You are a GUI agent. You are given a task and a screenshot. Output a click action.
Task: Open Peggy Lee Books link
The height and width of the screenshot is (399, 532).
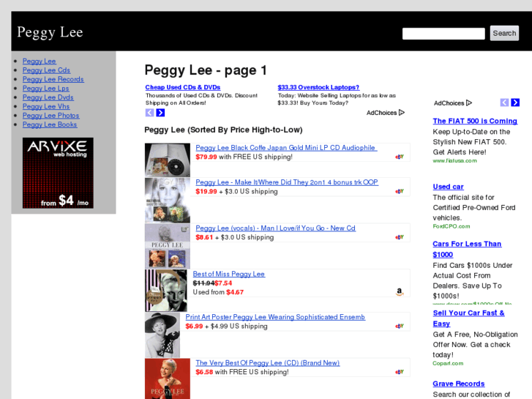click(x=50, y=124)
